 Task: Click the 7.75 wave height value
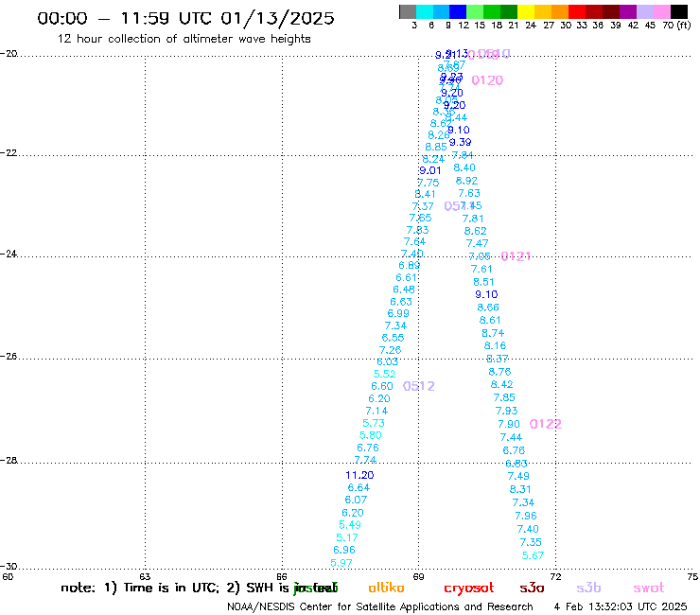[429, 183]
